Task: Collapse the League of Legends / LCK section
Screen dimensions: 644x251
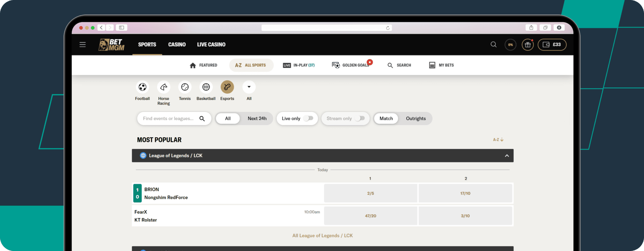Action: click(x=507, y=156)
